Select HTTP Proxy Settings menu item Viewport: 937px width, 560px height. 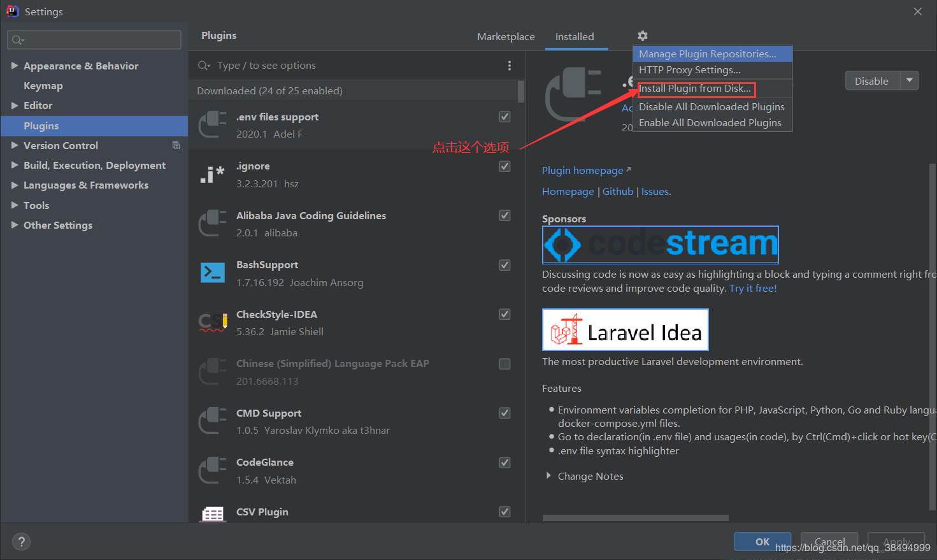tap(713, 70)
